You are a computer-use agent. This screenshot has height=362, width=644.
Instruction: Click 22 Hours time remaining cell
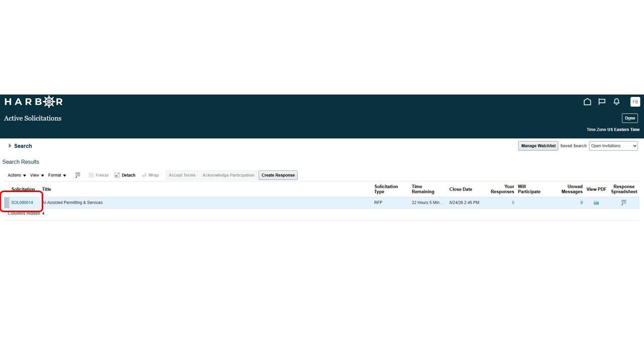point(427,203)
